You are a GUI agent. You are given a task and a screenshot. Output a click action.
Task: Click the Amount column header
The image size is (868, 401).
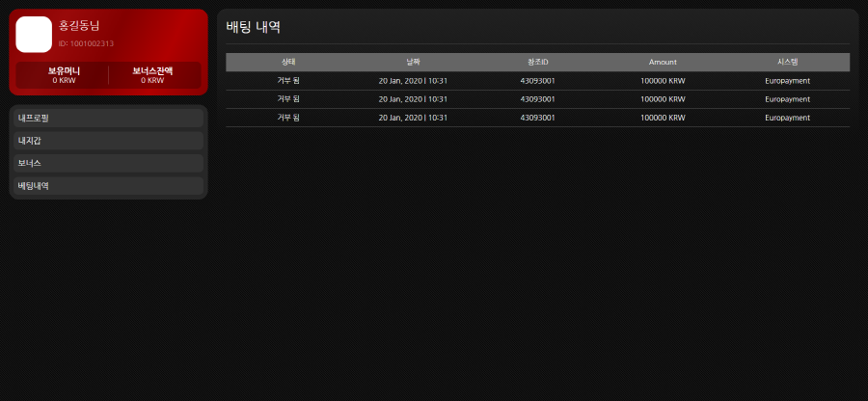point(663,62)
